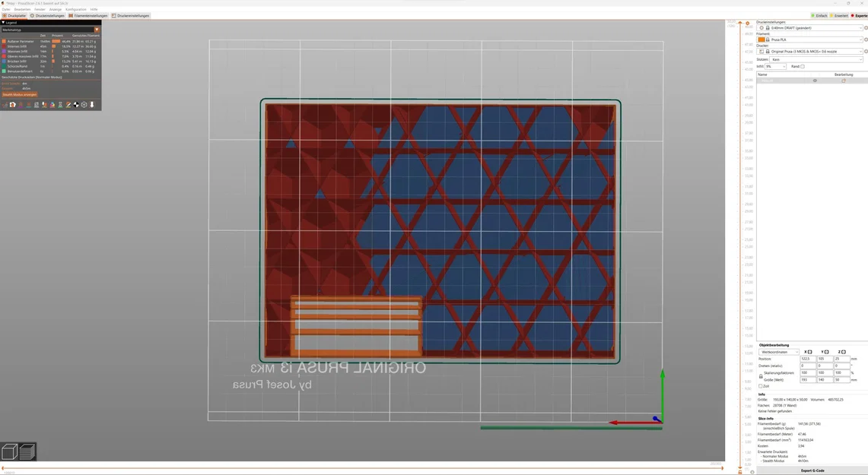Screen dimensions: 868x475
Task: Switch to layers preview icon
Action: pyautogui.click(x=27, y=451)
